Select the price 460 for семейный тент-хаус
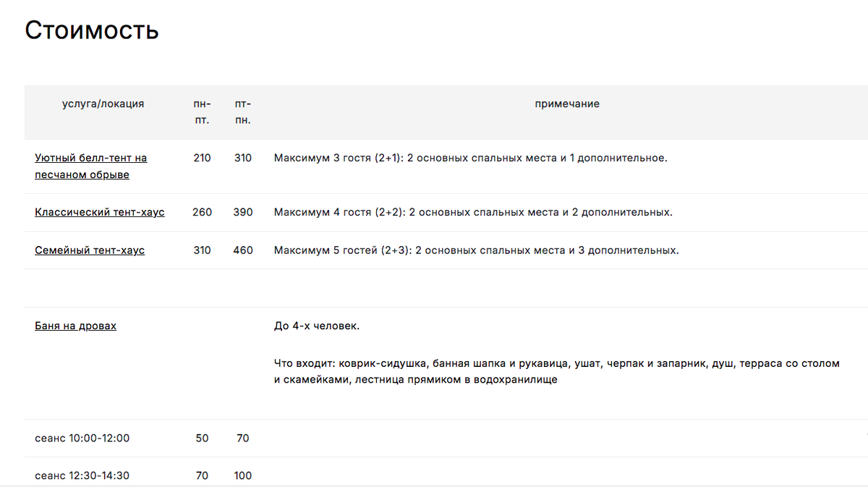868x487 pixels. pyautogui.click(x=243, y=250)
